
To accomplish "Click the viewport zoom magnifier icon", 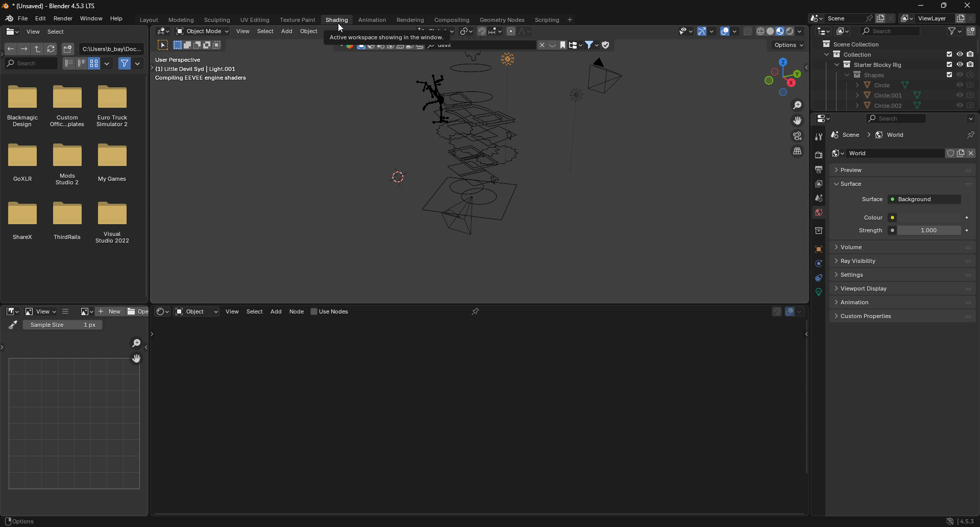I will click(797, 105).
